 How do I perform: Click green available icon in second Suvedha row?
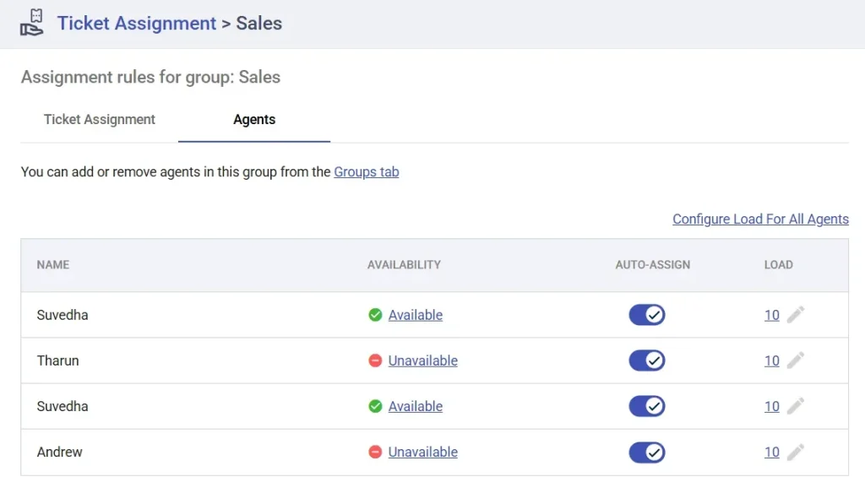[375, 406]
